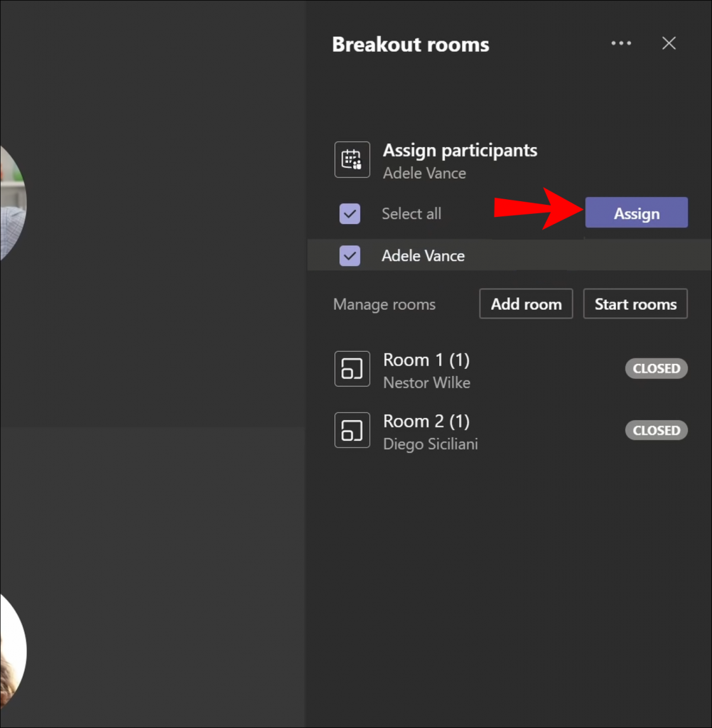This screenshot has height=728, width=712.
Task: Click the Assign participants calendar icon
Action: (x=352, y=159)
